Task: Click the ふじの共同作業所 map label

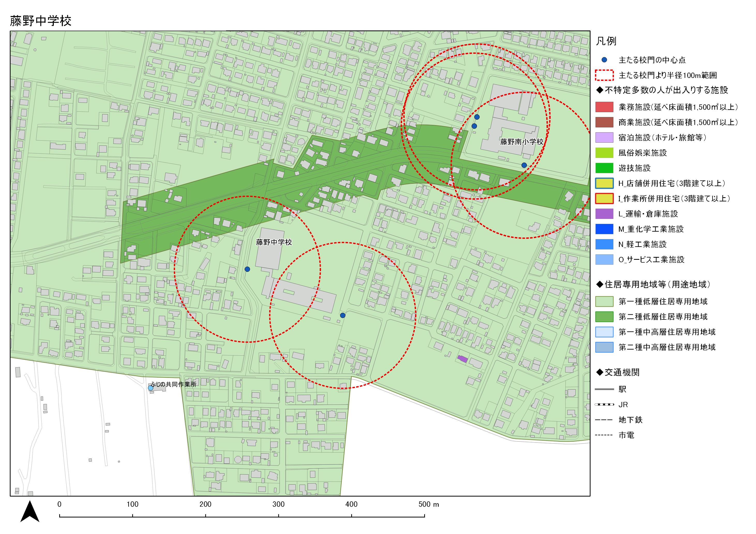Action: [174, 384]
